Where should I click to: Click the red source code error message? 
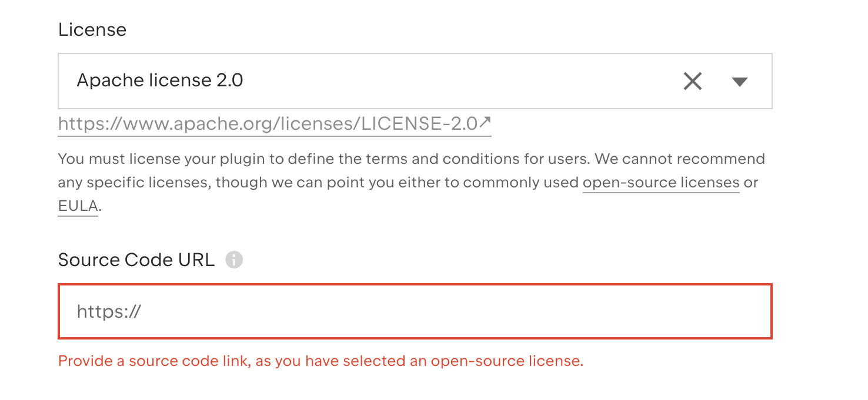pos(321,361)
